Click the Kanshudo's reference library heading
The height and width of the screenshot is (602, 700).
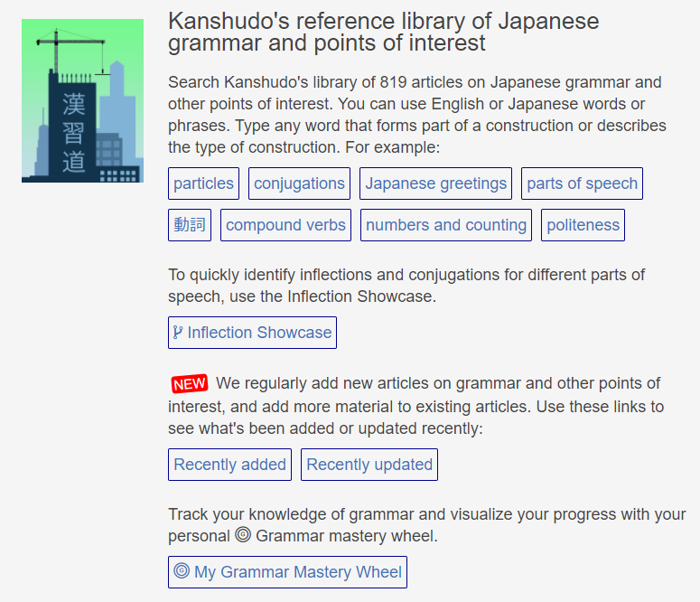[x=384, y=33]
